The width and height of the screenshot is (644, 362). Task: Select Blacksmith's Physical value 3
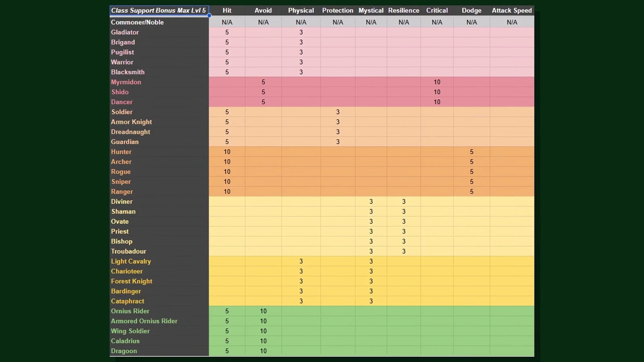tap(301, 72)
